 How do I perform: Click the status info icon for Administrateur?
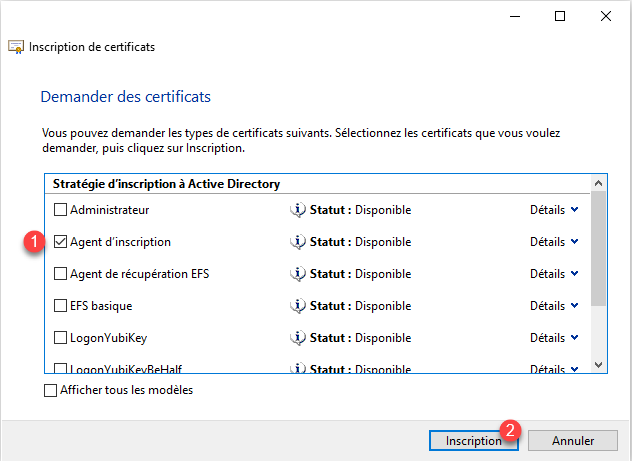(x=297, y=210)
